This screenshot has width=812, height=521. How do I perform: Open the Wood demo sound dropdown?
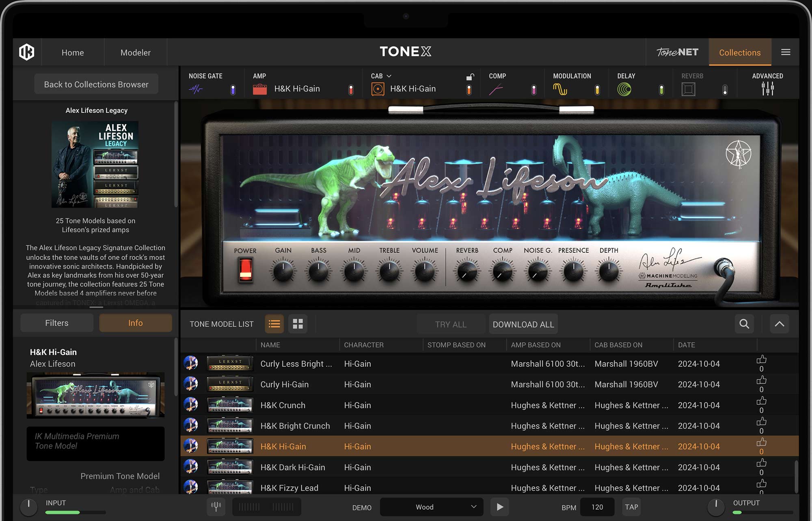pos(432,507)
